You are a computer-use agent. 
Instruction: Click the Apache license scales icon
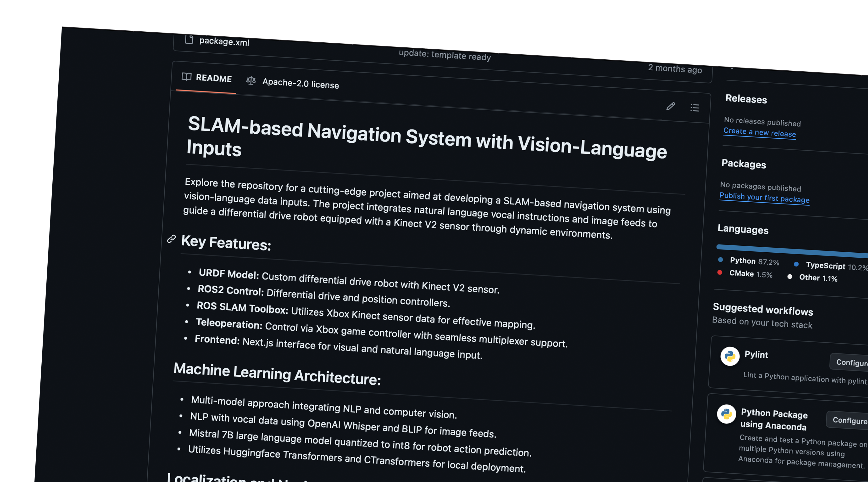251,81
